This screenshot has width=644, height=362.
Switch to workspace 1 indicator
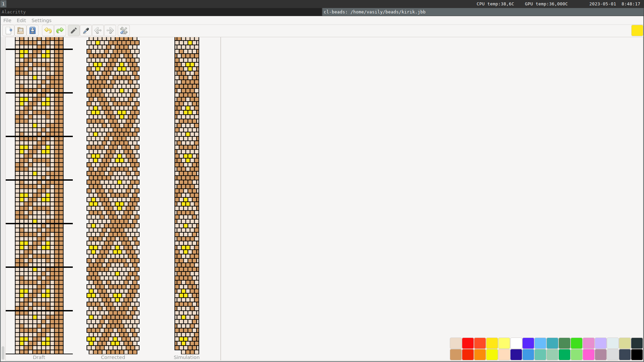3,4
